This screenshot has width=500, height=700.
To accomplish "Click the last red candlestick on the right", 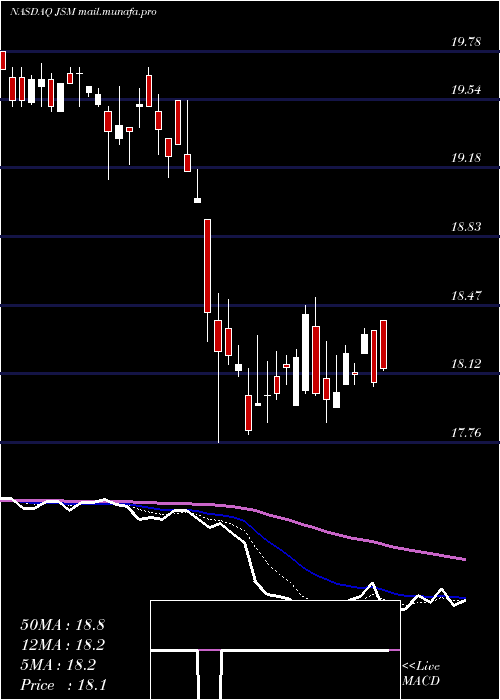I will 383,345.
